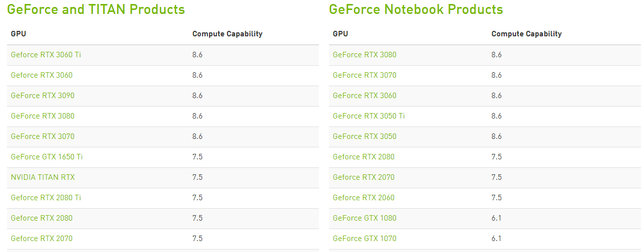The image size is (644, 252).
Task: Open Geforce RTX 2070 in Notebook Products table
Action: 364,177
